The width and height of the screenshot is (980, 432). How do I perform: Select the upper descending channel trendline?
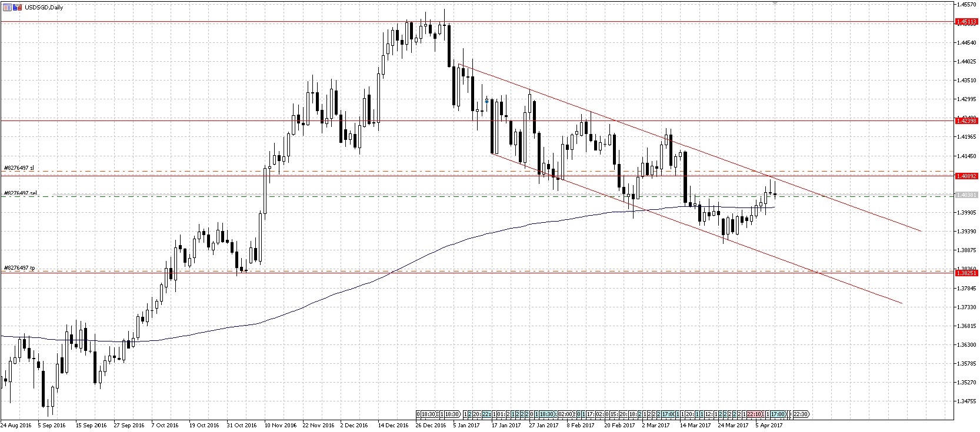[689, 148]
